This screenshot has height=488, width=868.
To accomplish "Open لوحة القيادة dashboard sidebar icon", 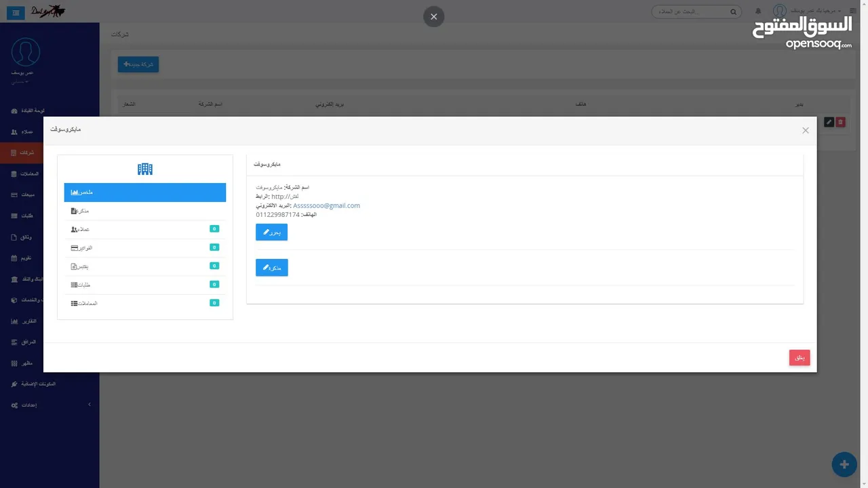I will pyautogui.click(x=15, y=110).
